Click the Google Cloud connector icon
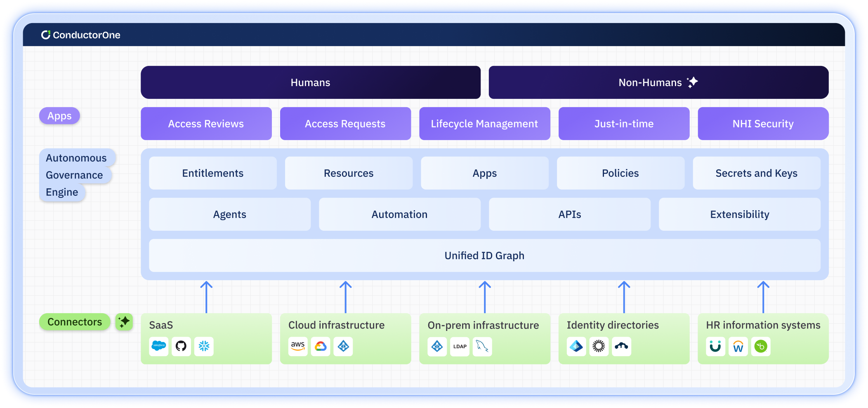This screenshot has width=868, height=408. click(321, 347)
